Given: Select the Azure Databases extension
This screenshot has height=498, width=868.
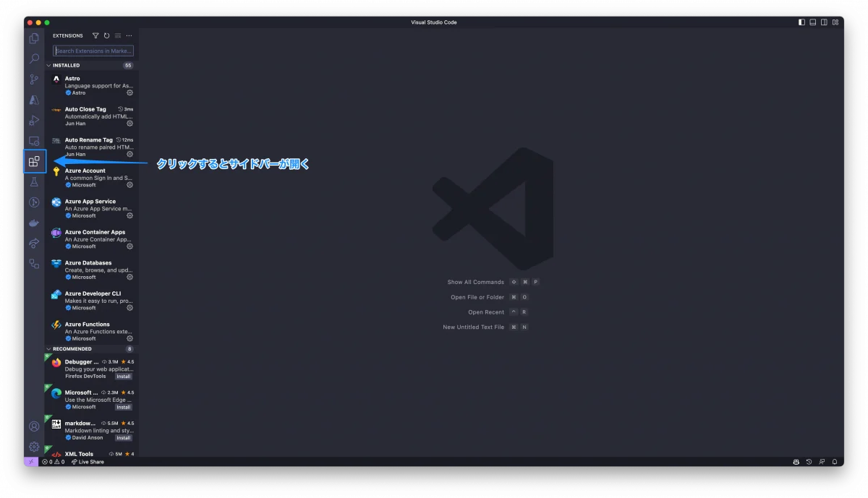Looking at the screenshot, I should [x=91, y=270].
